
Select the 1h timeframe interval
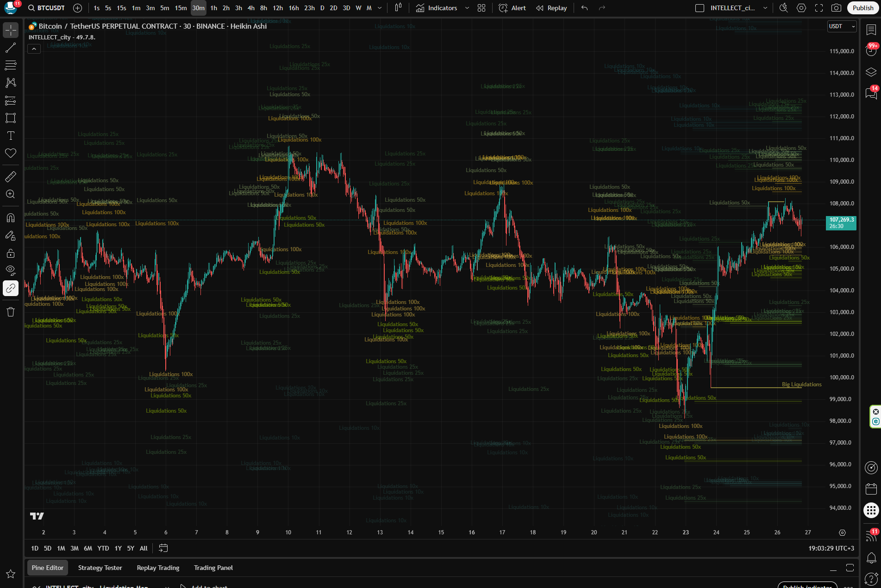[213, 8]
